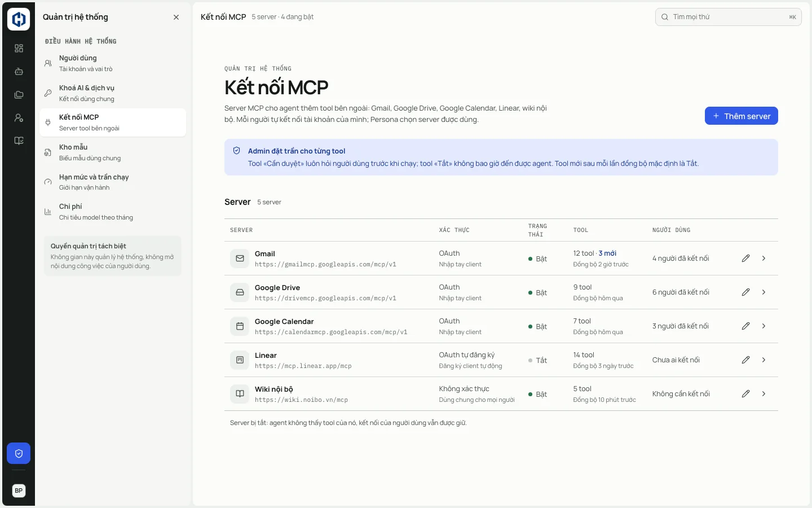The image size is (812, 508).
Task: Expand the Google Drive row chevron
Action: coord(764,292)
